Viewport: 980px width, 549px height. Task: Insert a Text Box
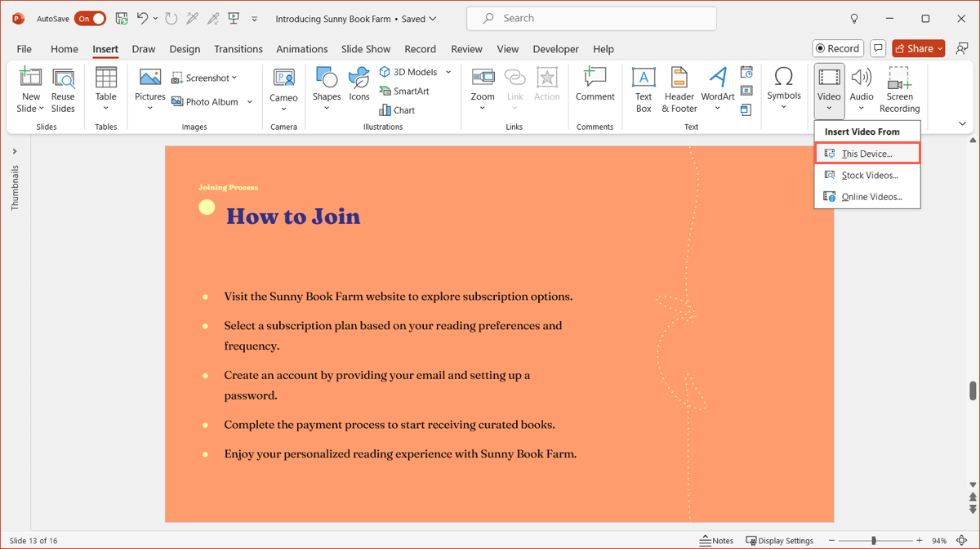(644, 90)
